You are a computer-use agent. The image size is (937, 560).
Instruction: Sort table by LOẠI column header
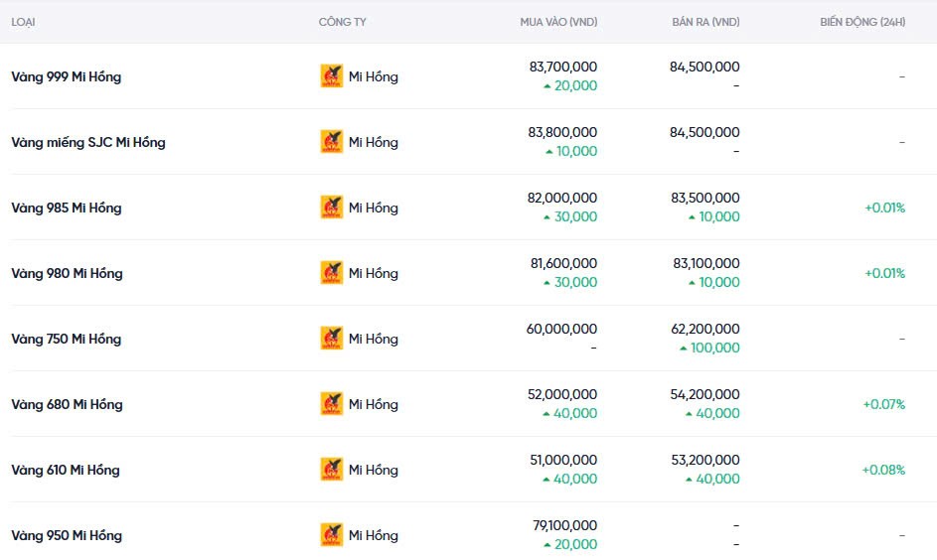[23, 22]
